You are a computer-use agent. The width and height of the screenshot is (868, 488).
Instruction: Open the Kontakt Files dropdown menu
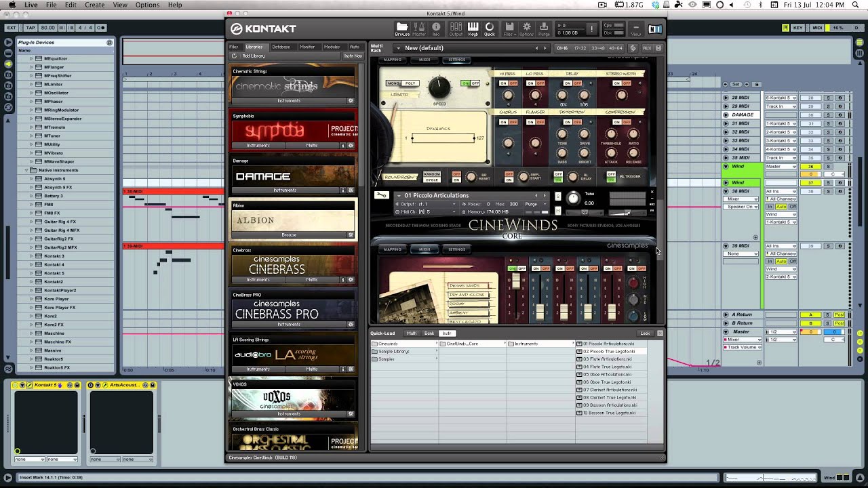[x=509, y=28]
